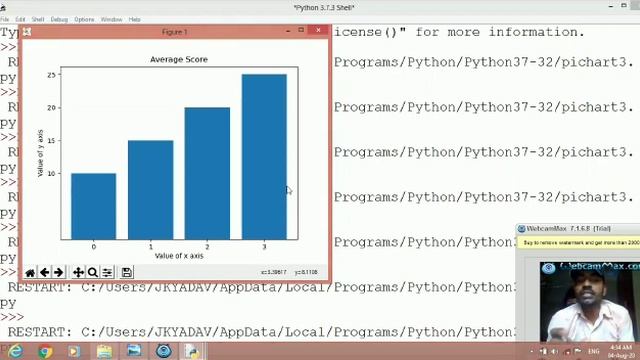
Task: Close the Figure 1 window
Action: point(318,30)
